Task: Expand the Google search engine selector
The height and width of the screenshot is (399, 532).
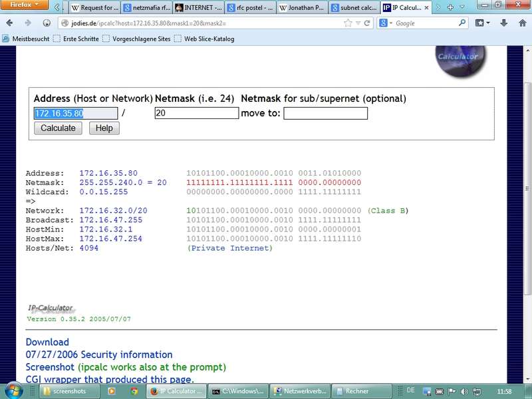Action: point(387,23)
